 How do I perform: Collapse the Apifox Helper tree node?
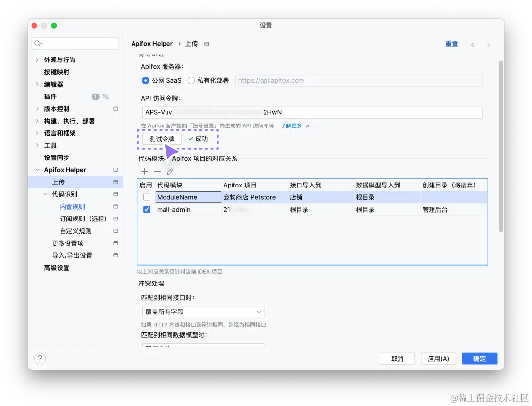[37, 170]
